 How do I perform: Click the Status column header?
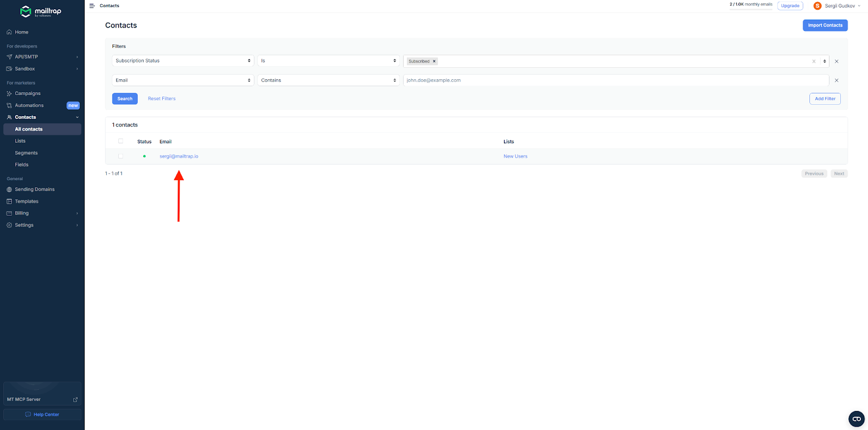pos(144,142)
